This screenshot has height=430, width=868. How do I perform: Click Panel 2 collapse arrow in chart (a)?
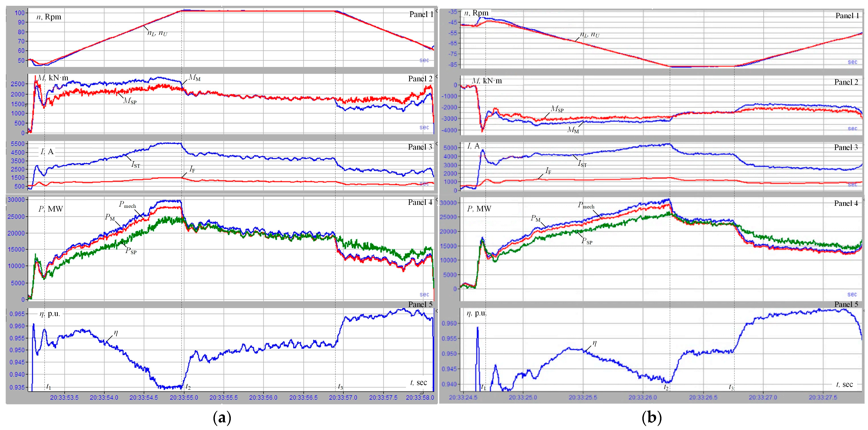436,77
